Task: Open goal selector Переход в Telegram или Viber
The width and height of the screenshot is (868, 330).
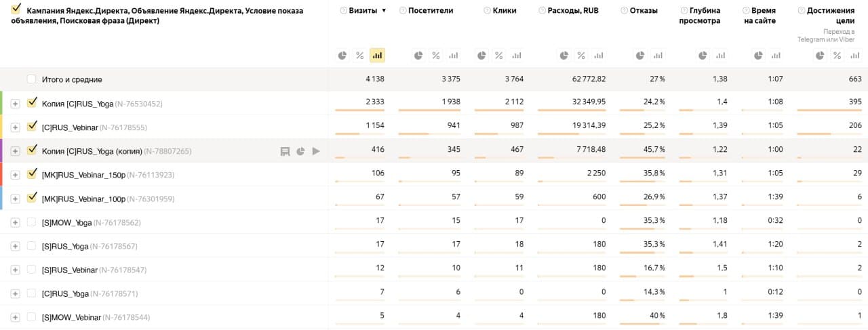Action: tap(826, 35)
